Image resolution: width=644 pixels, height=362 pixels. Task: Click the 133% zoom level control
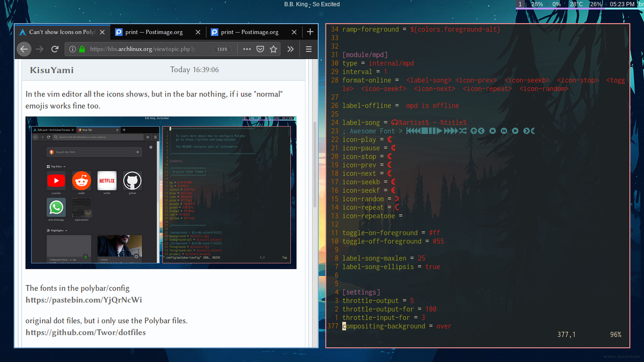coord(222,49)
